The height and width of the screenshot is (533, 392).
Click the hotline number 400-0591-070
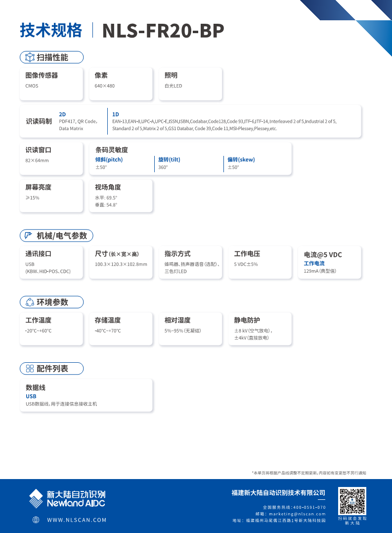click(x=309, y=507)
